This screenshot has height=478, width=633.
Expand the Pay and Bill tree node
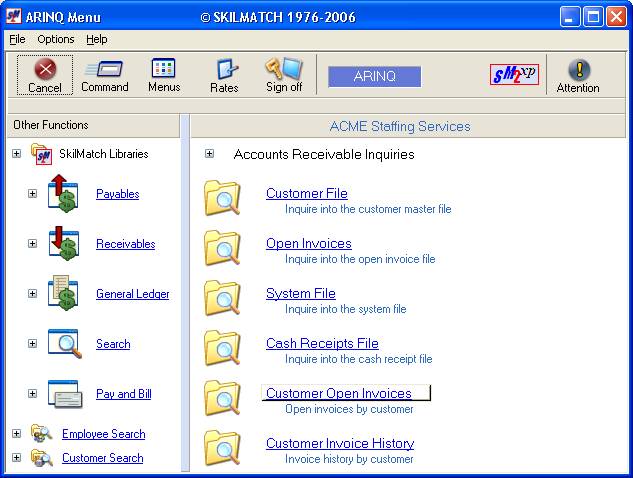(33, 394)
